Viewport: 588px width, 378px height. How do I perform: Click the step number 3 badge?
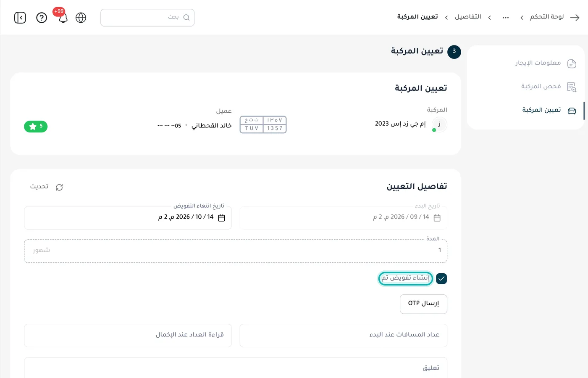click(x=454, y=52)
